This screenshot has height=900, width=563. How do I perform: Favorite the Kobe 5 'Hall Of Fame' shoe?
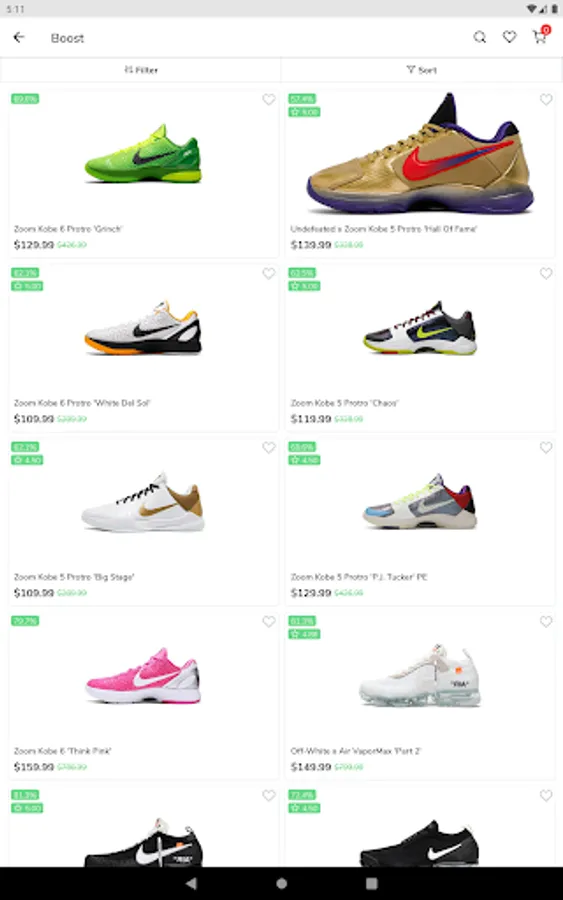546,99
